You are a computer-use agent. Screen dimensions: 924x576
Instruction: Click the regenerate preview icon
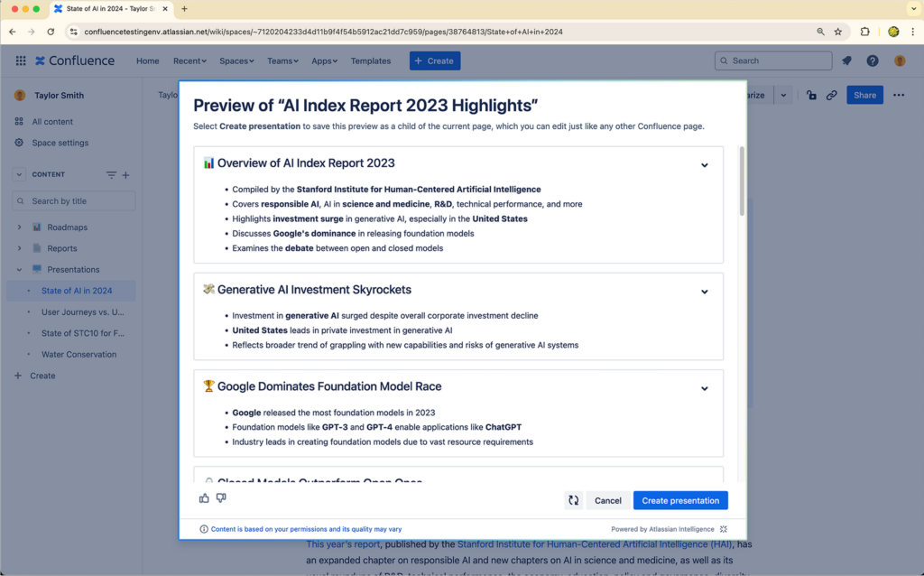[x=573, y=500]
